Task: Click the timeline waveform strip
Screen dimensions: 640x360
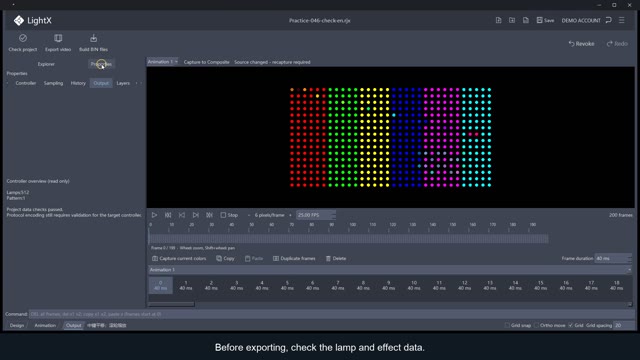Action: coord(348,239)
